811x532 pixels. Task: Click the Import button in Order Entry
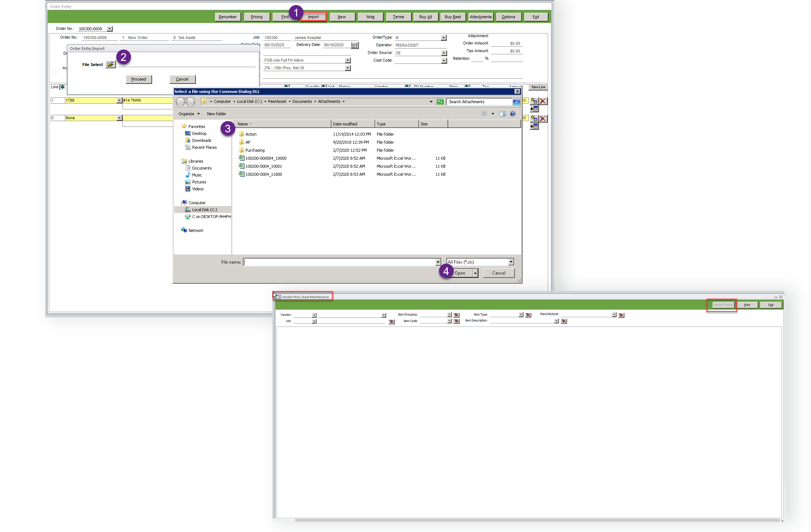point(313,17)
